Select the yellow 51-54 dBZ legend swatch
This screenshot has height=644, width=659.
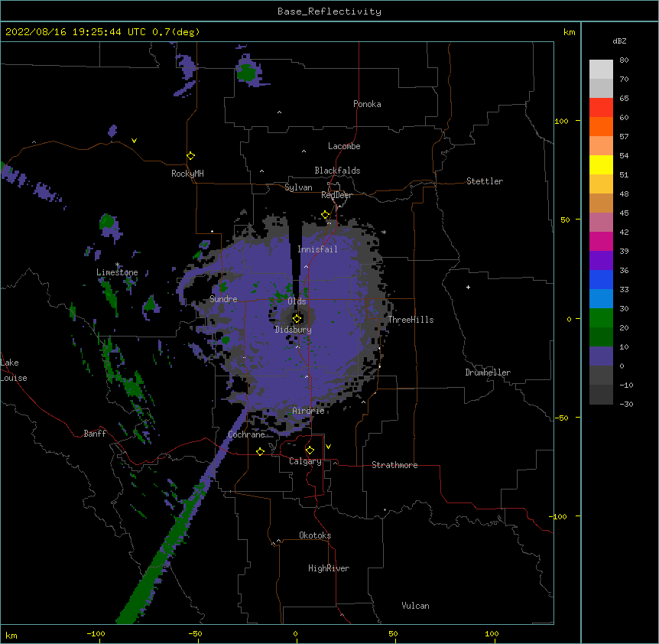pos(601,164)
